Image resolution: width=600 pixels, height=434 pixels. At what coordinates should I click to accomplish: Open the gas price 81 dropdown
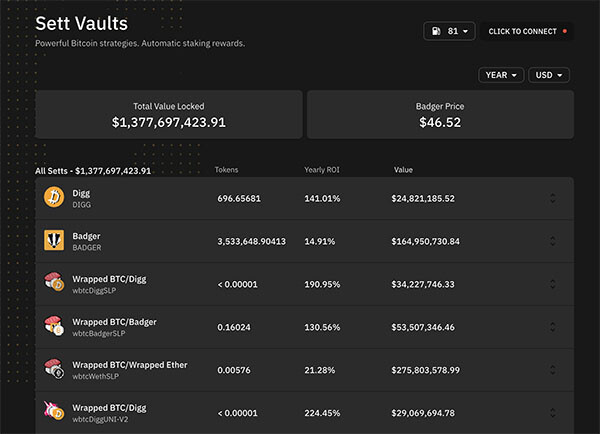[449, 31]
